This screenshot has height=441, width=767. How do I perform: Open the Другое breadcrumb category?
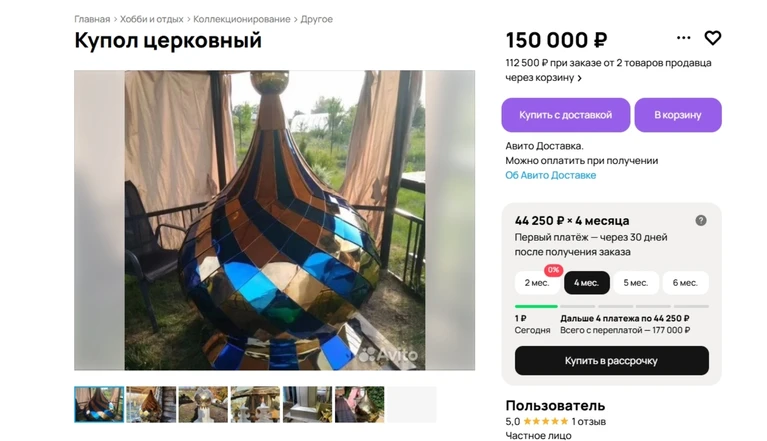pos(316,19)
